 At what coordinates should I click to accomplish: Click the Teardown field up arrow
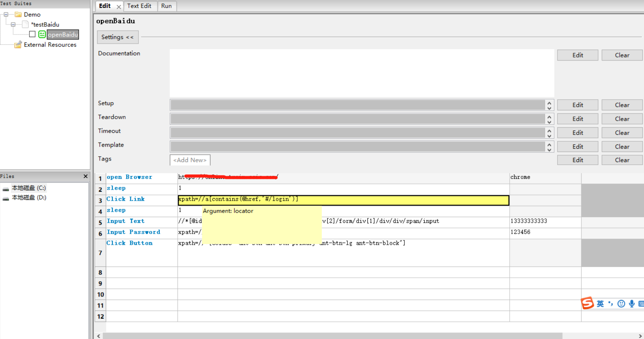(549, 116)
